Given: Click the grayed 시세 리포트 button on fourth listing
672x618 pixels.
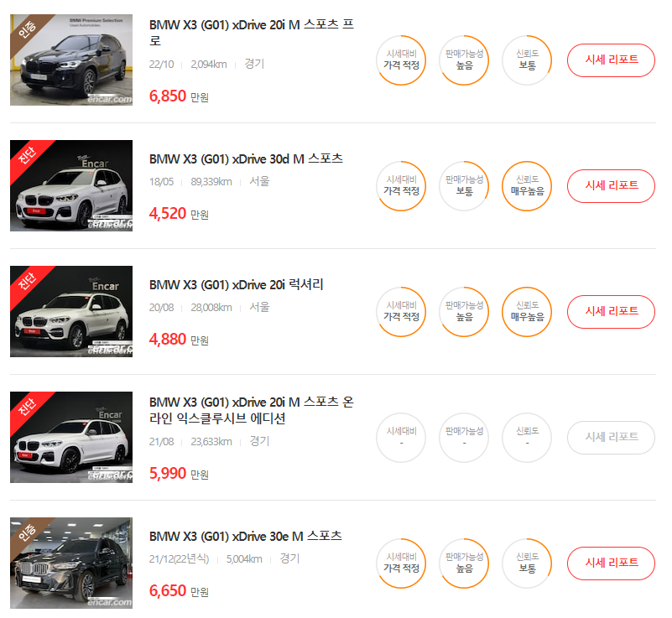Looking at the screenshot, I should (x=612, y=438).
